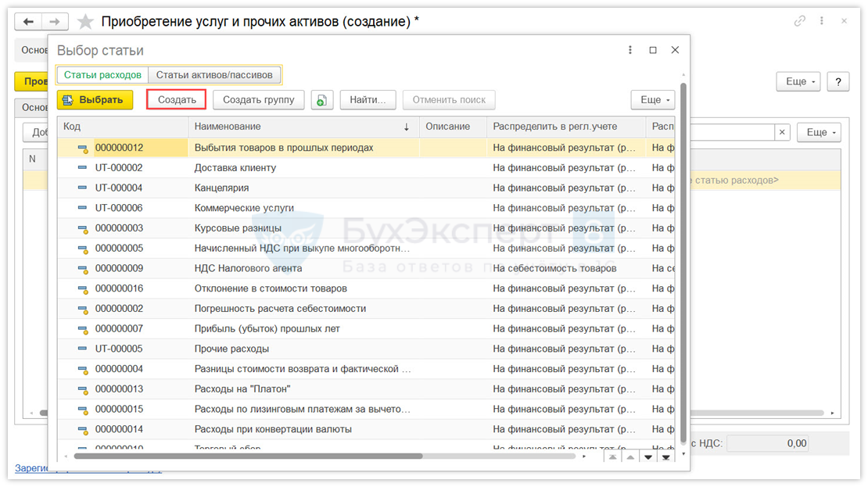Maximize the Выбор статьи dialog
Viewport: 868px width, 487px height.
653,50
